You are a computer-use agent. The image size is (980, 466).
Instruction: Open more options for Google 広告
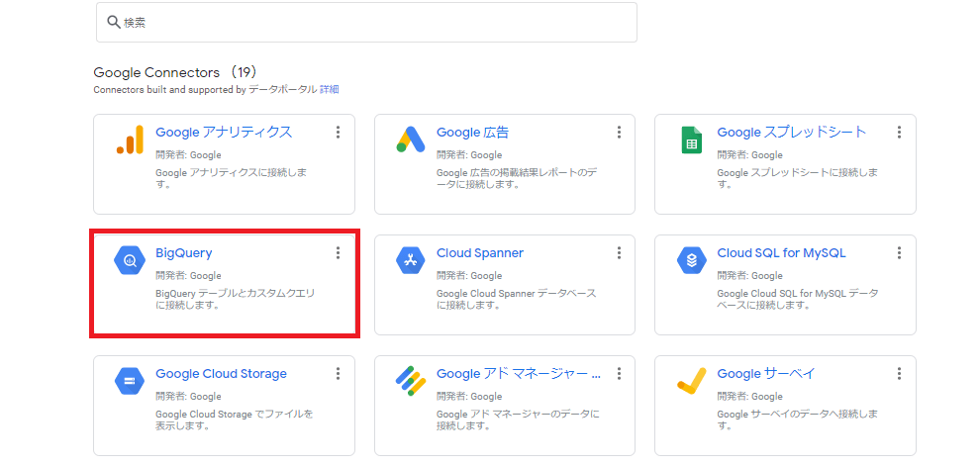619,132
